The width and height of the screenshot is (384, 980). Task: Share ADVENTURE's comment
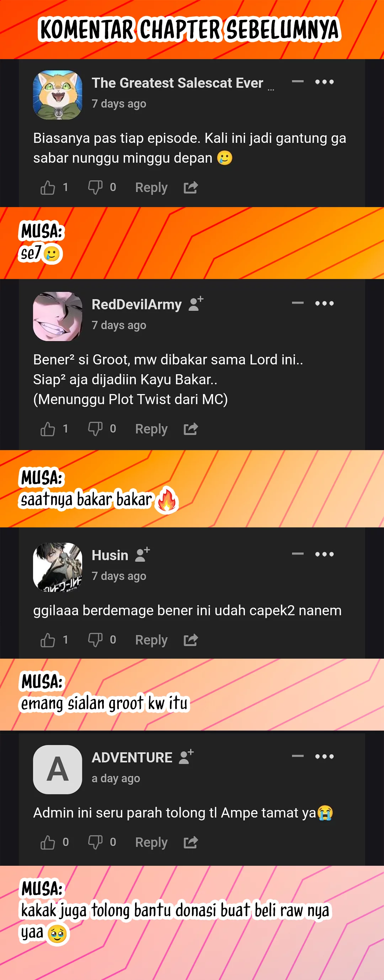tap(191, 842)
